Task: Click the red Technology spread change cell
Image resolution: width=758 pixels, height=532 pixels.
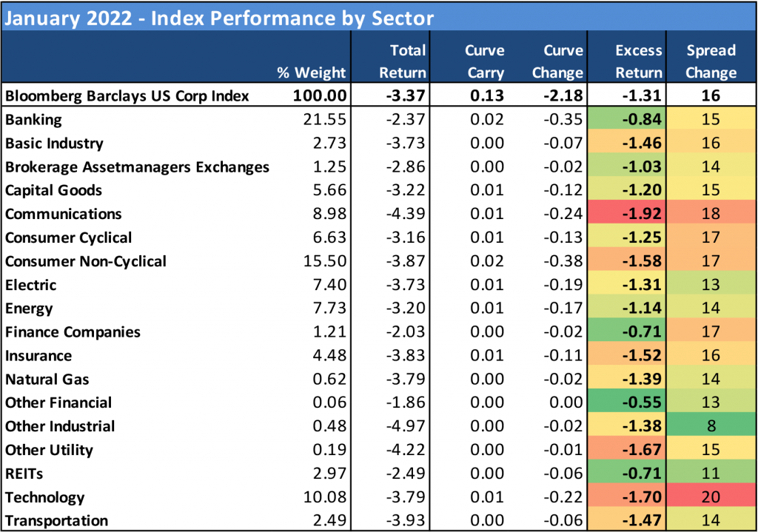Action: [711, 497]
